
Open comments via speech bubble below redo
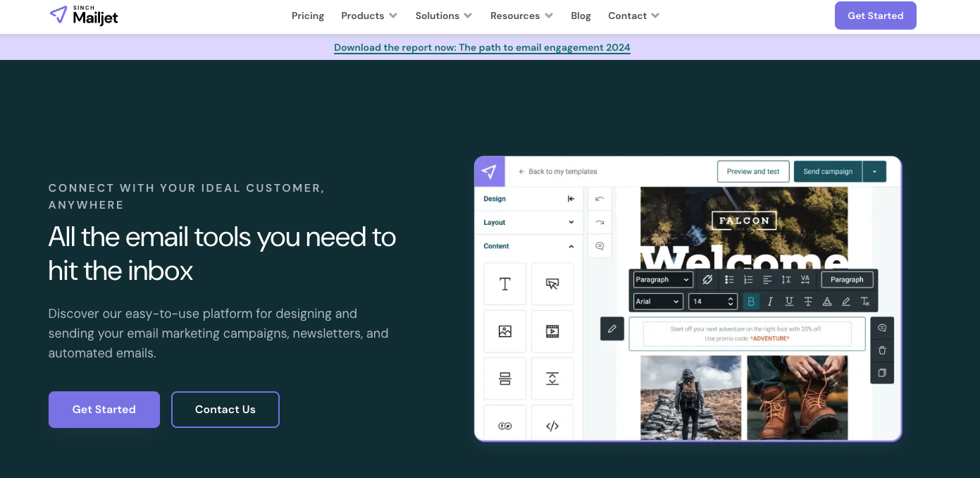pos(600,246)
